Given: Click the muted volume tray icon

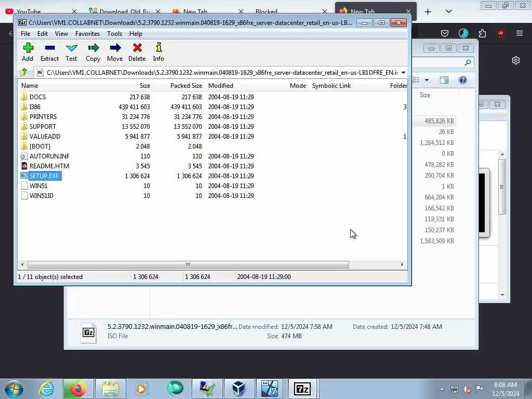Looking at the screenshot, I should pos(467,389).
